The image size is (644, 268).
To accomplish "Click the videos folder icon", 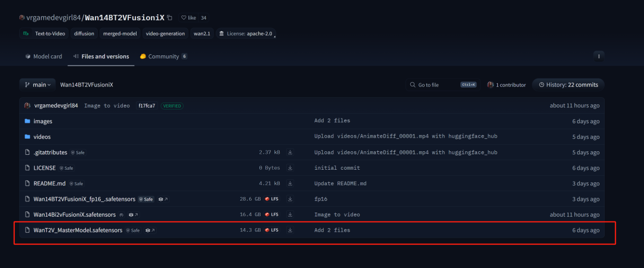I will pyautogui.click(x=27, y=136).
